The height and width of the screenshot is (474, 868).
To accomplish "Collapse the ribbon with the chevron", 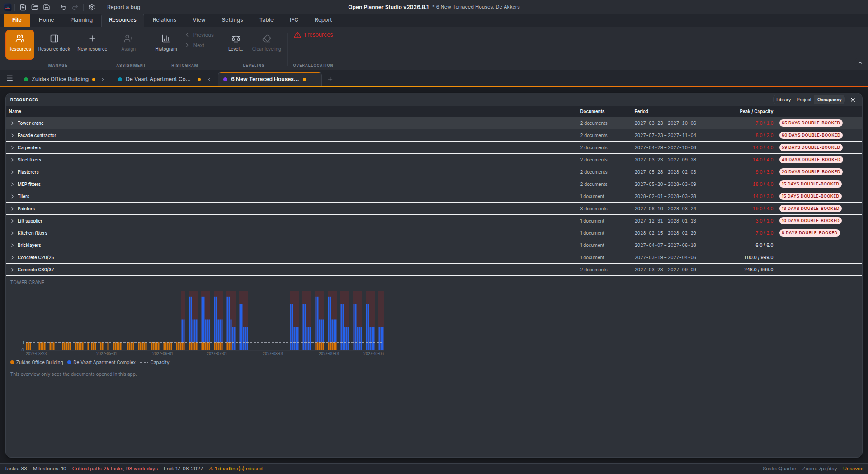I will (x=860, y=63).
